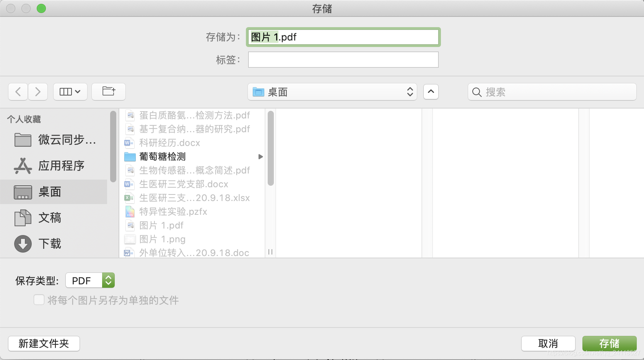Click the 标签 tags input field
This screenshot has height=360, width=644.
pos(343,60)
